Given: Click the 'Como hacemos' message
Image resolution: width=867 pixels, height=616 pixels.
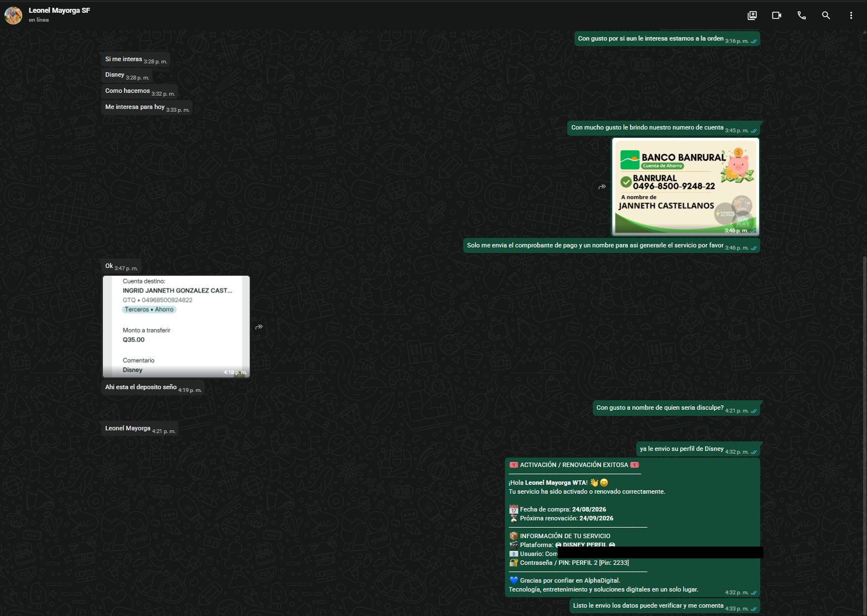Looking at the screenshot, I should [140, 91].
